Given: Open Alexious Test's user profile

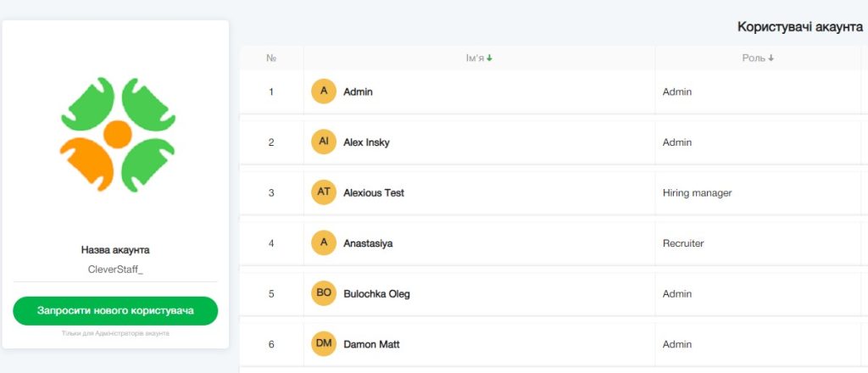Looking at the screenshot, I should (374, 193).
